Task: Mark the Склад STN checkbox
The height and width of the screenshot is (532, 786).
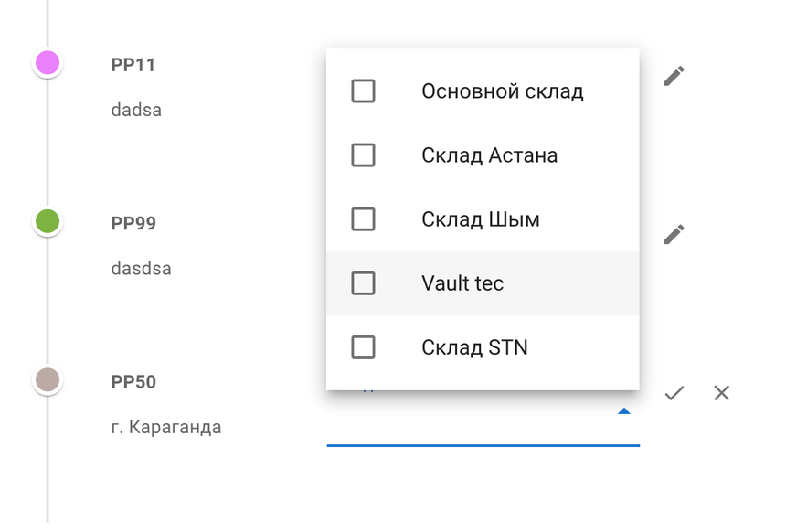Action: pyautogui.click(x=363, y=347)
